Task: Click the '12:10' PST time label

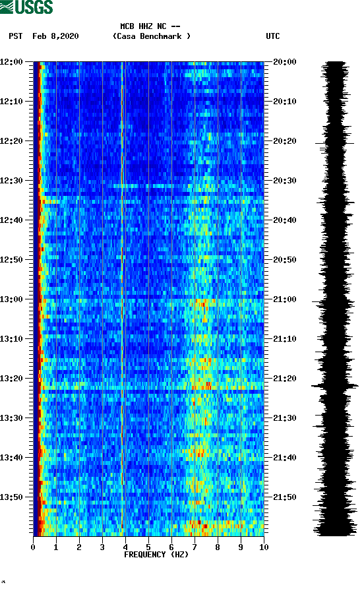Action: (x=11, y=102)
